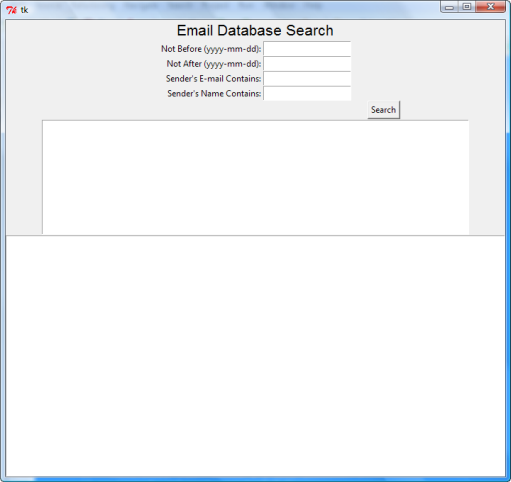Focus the Not Before date field
511x482 pixels.
coord(307,49)
